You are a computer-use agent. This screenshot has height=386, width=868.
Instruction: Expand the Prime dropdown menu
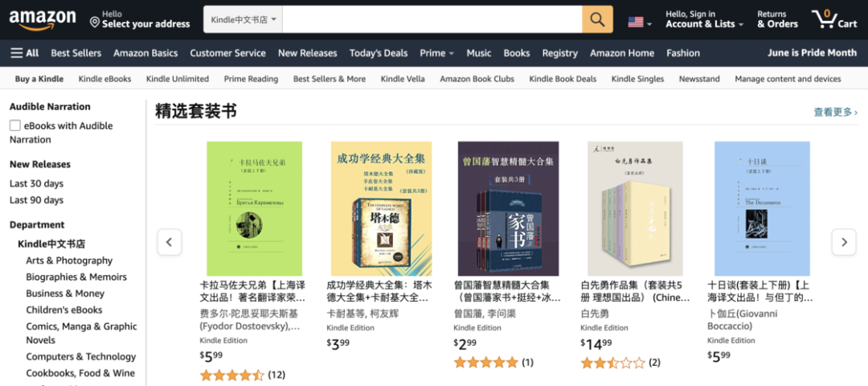(436, 53)
